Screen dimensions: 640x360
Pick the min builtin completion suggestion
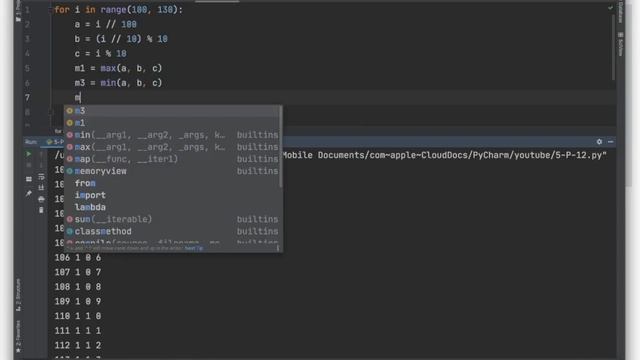pos(173,135)
